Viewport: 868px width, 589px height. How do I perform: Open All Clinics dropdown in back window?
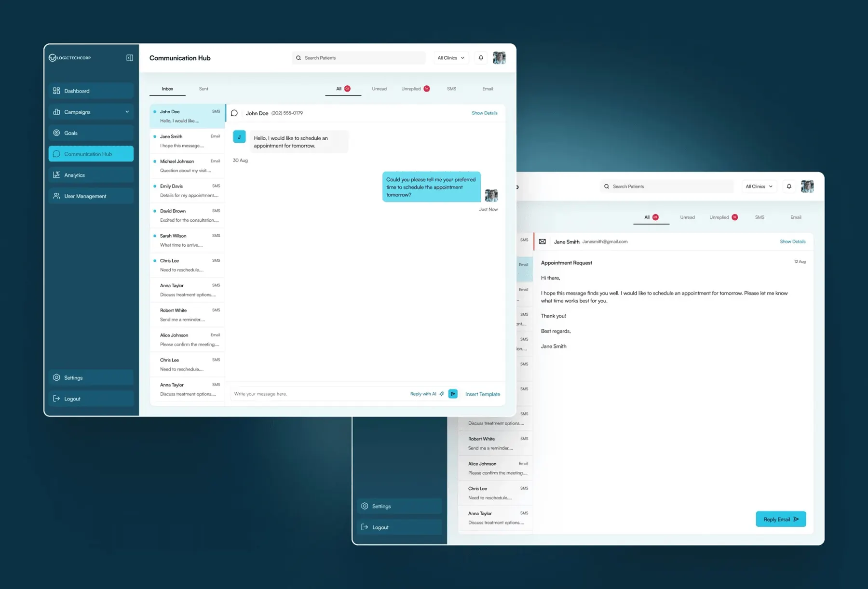click(x=759, y=187)
